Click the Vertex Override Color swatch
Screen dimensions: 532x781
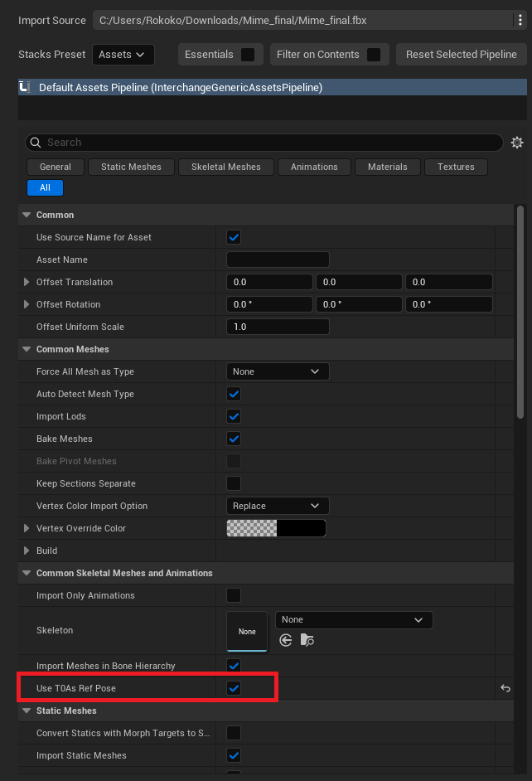pyautogui.click(x=276, y=528)
